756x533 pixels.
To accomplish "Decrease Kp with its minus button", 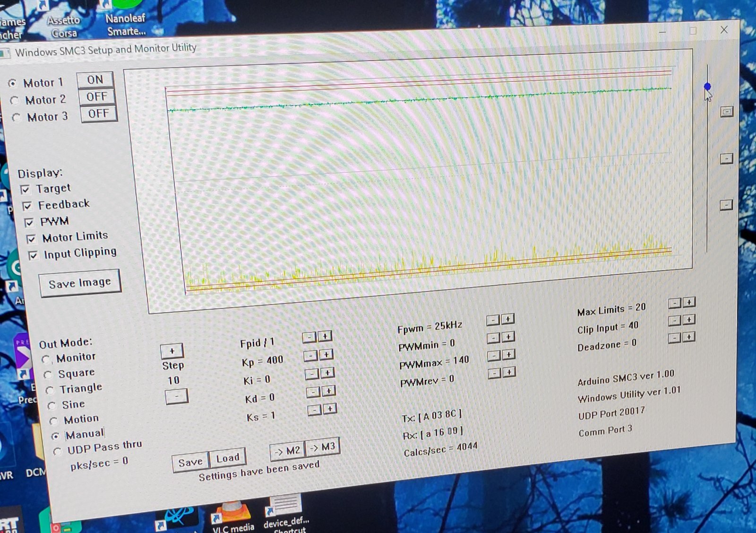I will tap(310, 355).
